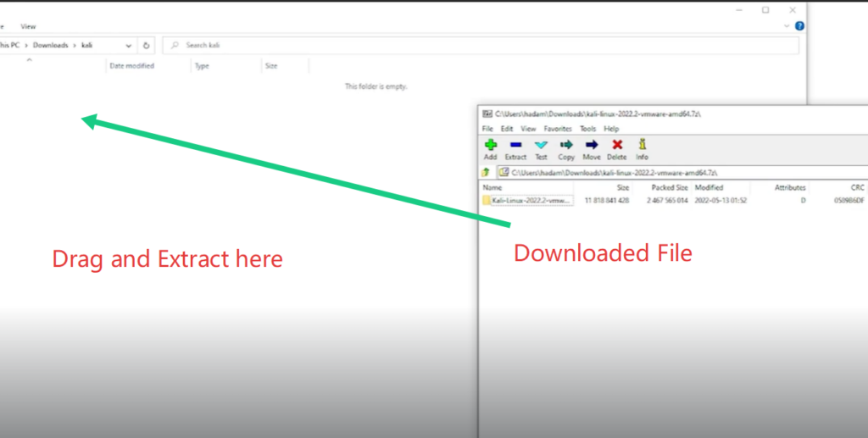Click the 2022-05-13 01:52 modified date
The width and height of the screenshot is (868, 438).
[721, 200]
